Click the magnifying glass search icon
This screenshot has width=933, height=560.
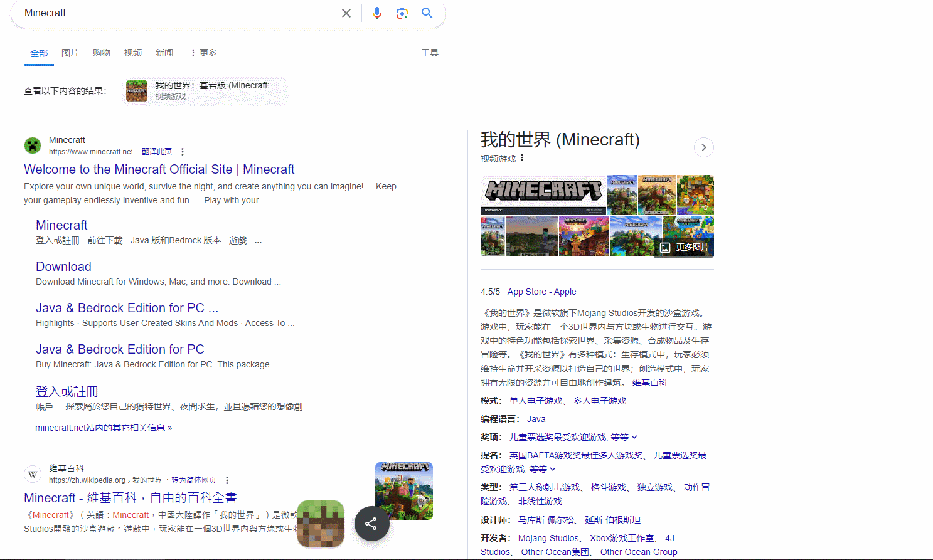click(427, 13)
